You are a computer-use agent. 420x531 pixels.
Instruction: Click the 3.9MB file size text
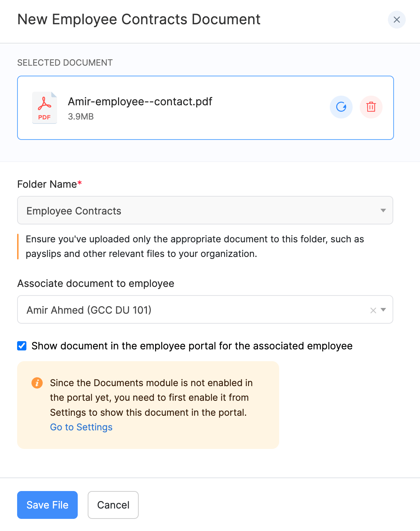[x=81, y=117]
